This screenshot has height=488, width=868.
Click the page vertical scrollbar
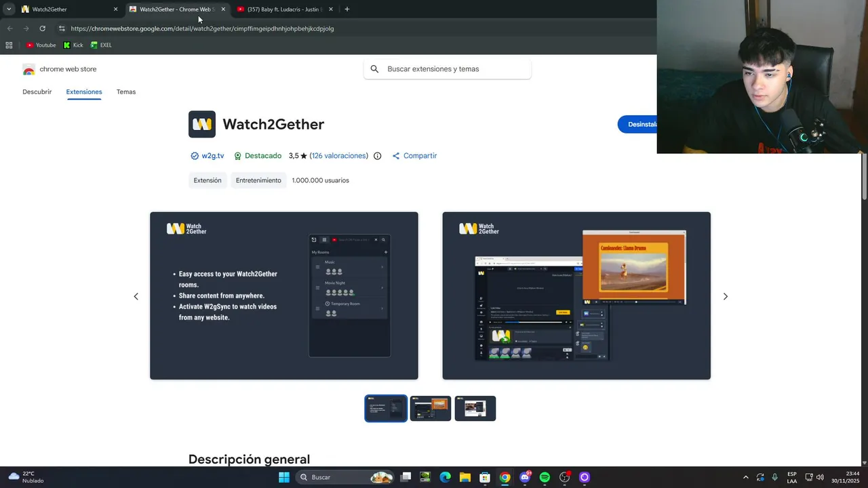tap(865, 176)
